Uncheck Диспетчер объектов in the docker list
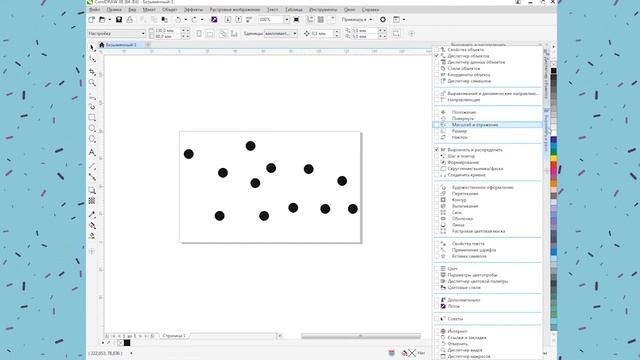The height and width of the screenshot is (360, 640). (437, 56)
